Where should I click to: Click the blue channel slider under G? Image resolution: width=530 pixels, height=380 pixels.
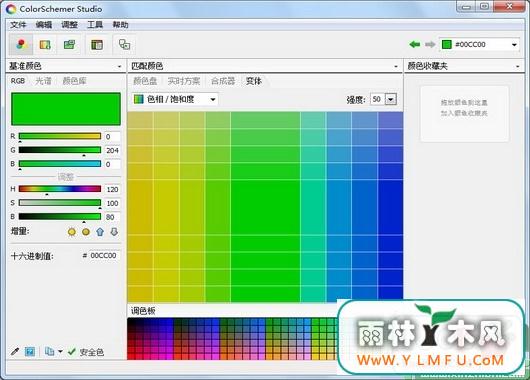pyautogui.click(x=60, y=164)
